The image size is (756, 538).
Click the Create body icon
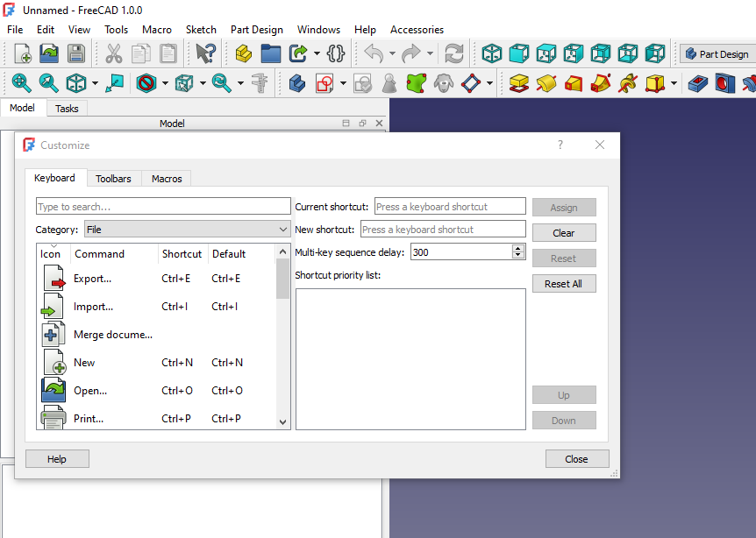point(298,83)
